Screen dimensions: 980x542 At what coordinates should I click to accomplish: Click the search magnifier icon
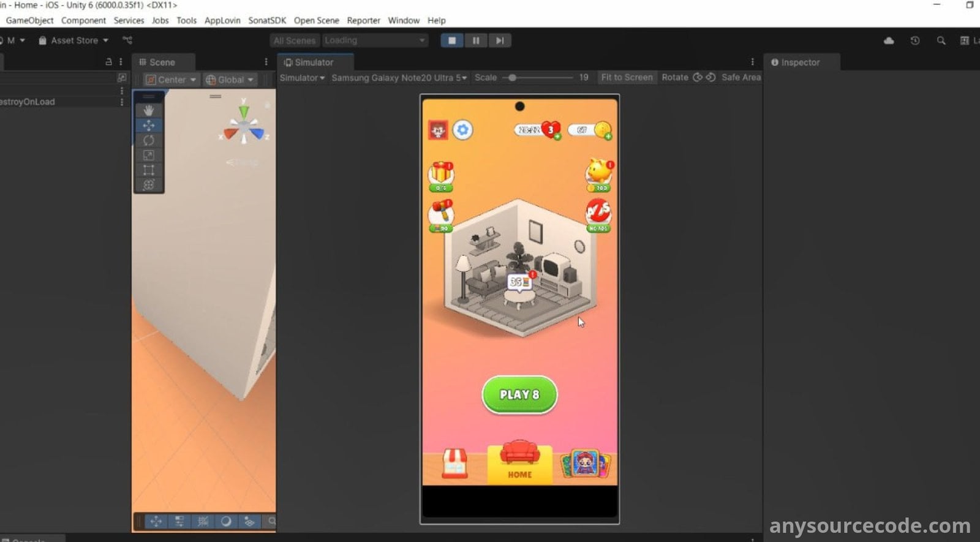pos(941,40)
